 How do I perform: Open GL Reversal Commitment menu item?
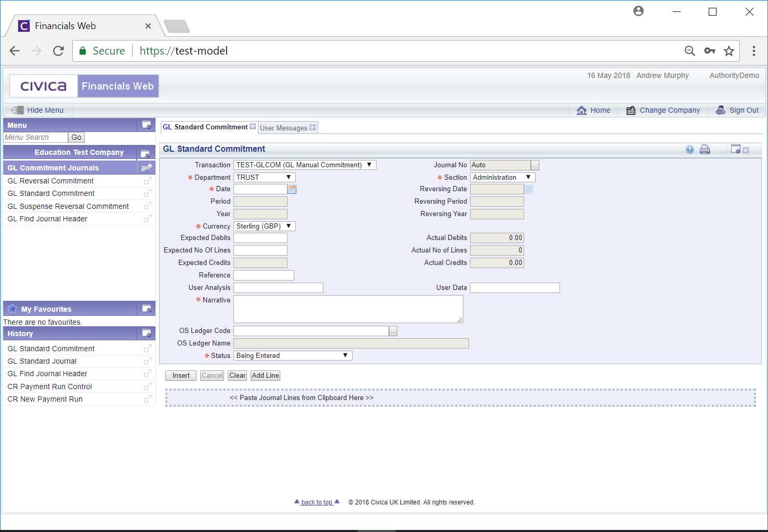click(x=50, y=181)
